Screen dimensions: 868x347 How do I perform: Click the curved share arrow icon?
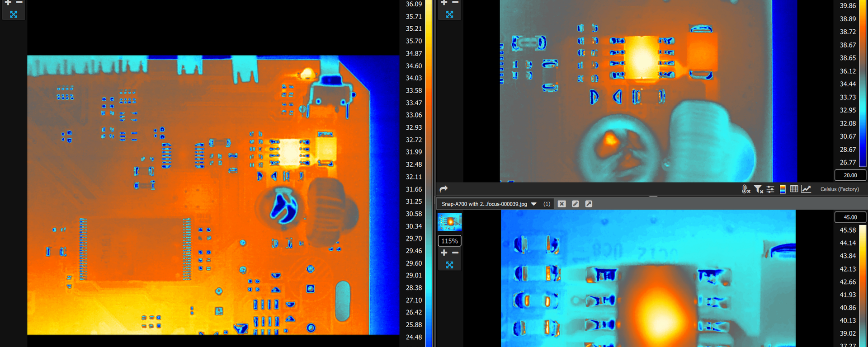443,189
